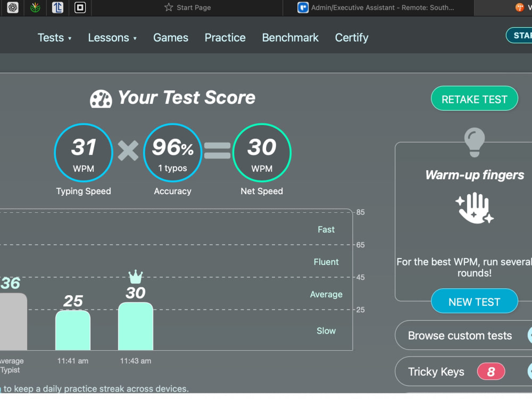Click the STAR button in header
This screenshot has height=399, width=532.
520,35
